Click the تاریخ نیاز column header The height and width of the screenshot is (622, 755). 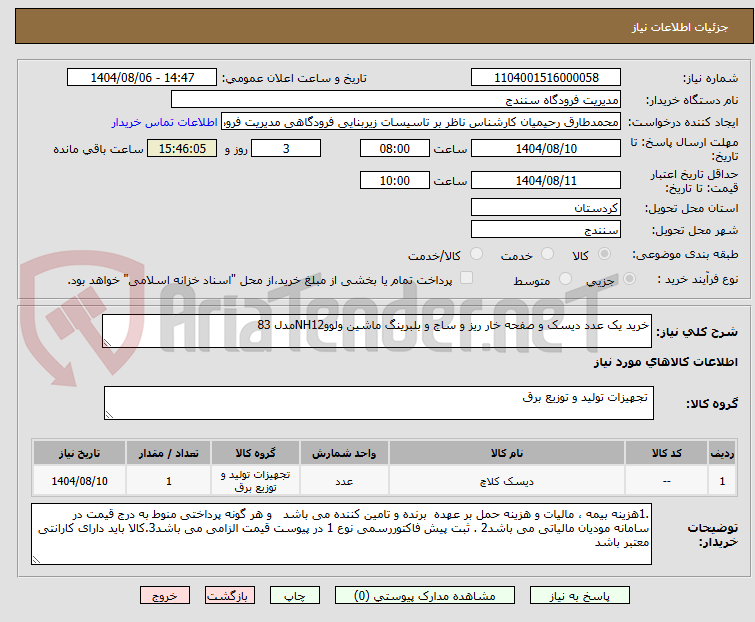coord(79,454)
